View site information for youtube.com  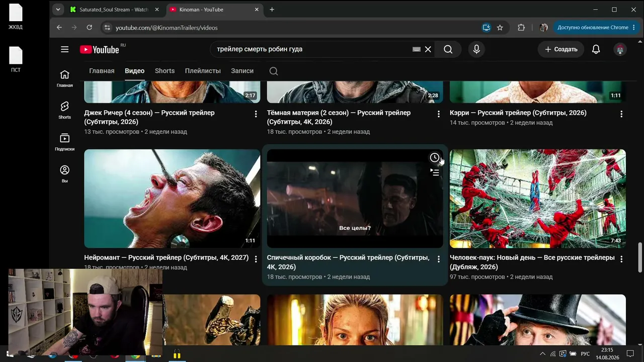(107, 28)
